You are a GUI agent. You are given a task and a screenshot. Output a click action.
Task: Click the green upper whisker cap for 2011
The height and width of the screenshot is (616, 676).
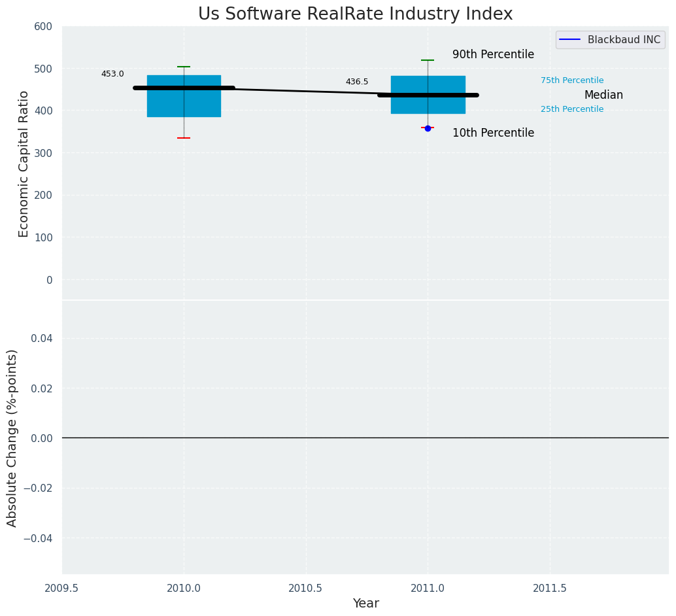(x=428, y=60)
